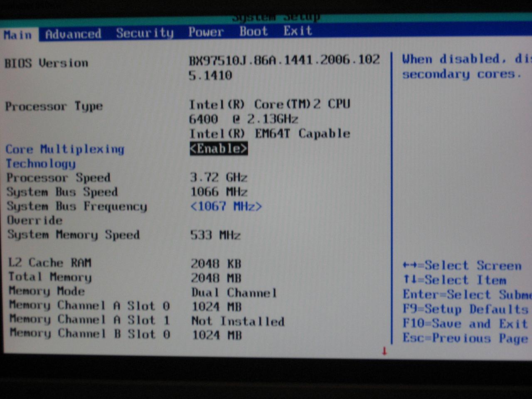Open the Security tab

point(145,33)
